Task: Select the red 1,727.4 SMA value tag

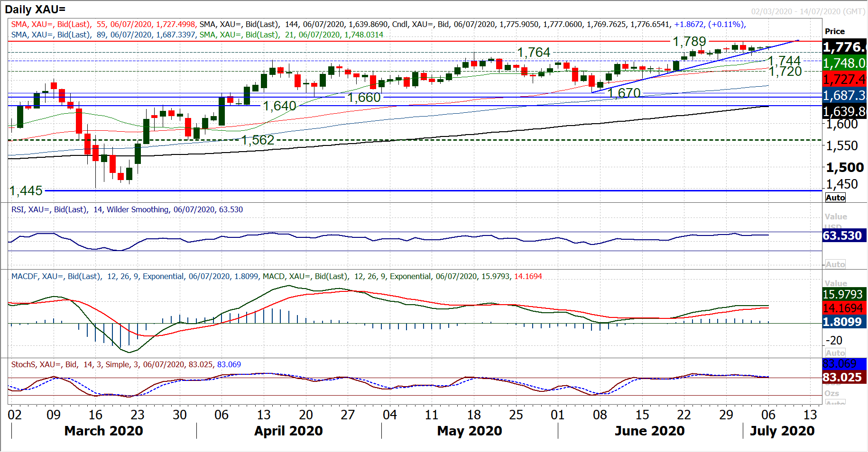Action: pos(844,79)
